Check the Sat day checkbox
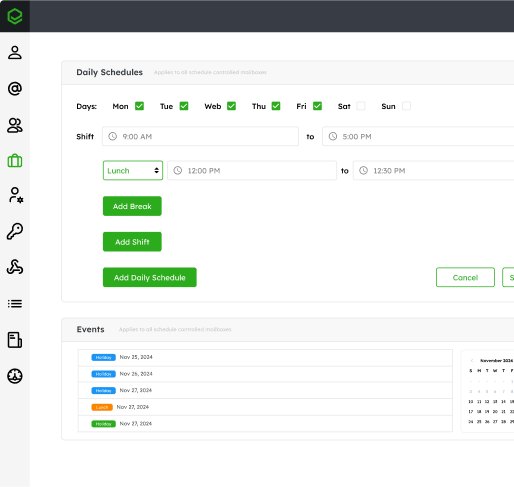 coord(361,106)
